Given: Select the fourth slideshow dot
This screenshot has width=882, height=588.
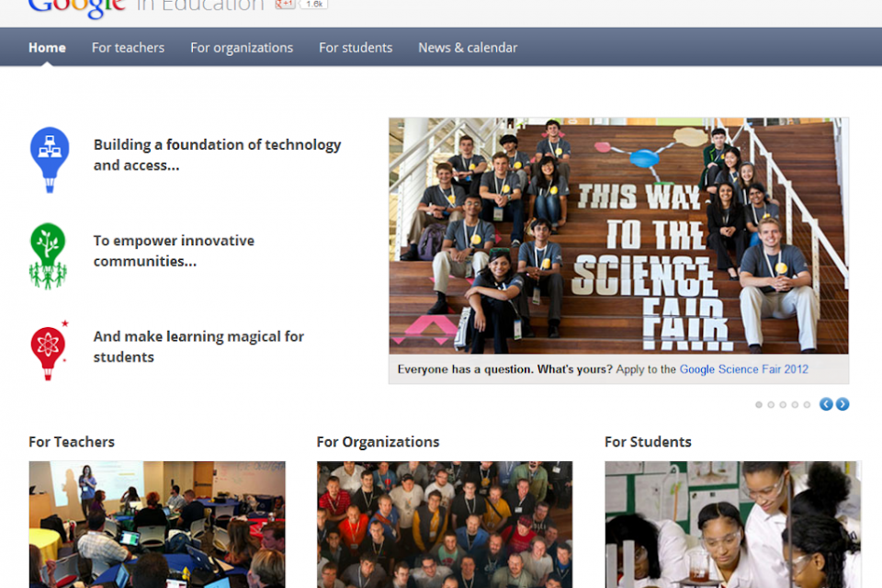Looking at the screenshot, I should (x=795, y=404).
